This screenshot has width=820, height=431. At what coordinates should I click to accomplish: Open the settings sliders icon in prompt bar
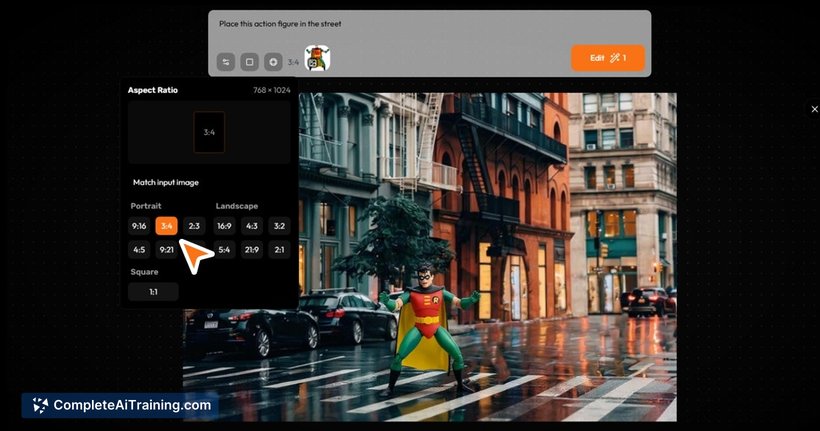[226, 62]
